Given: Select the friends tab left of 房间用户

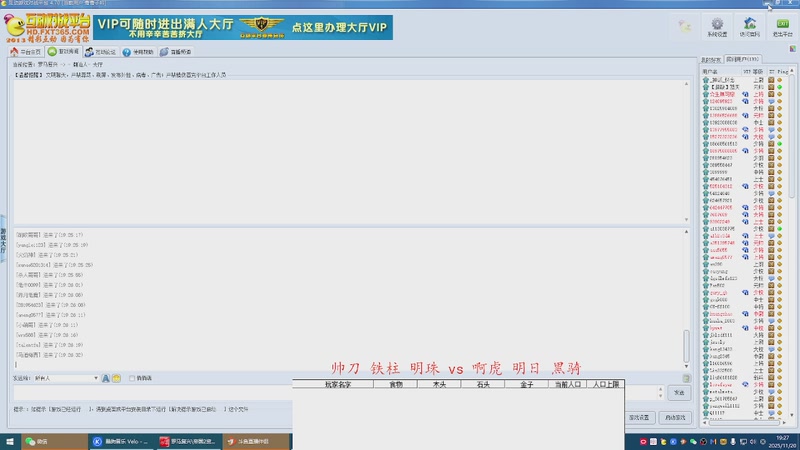Looking at the screenshot, I should tap(711, 60).
